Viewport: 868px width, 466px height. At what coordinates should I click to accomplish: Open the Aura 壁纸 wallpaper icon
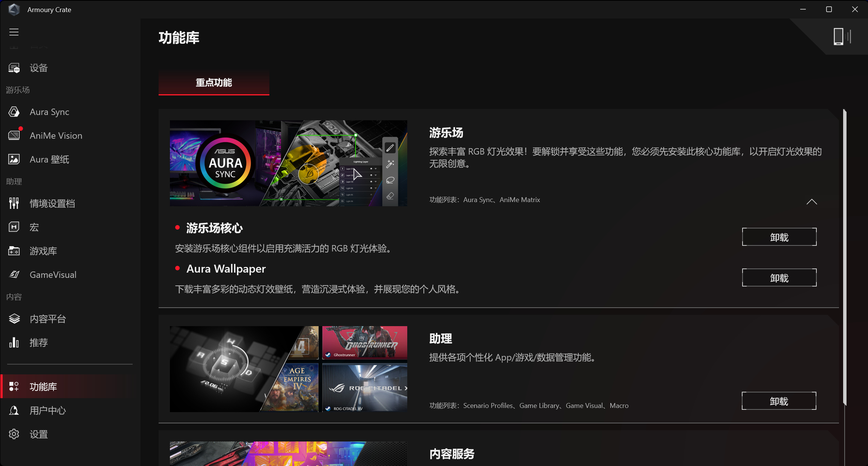pyautogui.click(x=14, y=159)
